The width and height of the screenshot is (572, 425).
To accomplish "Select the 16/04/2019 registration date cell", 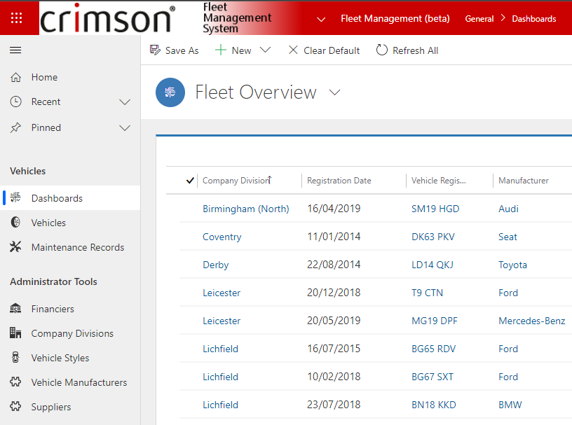I will (333, 208).
